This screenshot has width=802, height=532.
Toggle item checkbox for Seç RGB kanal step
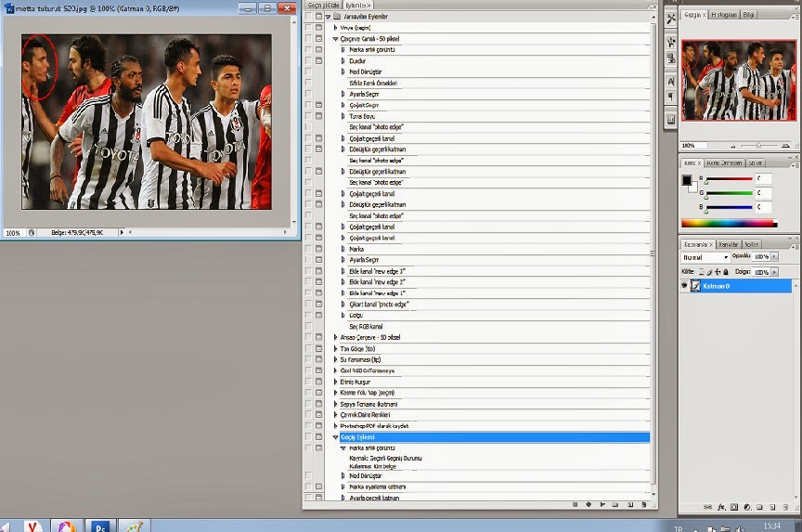click(308, 327)
